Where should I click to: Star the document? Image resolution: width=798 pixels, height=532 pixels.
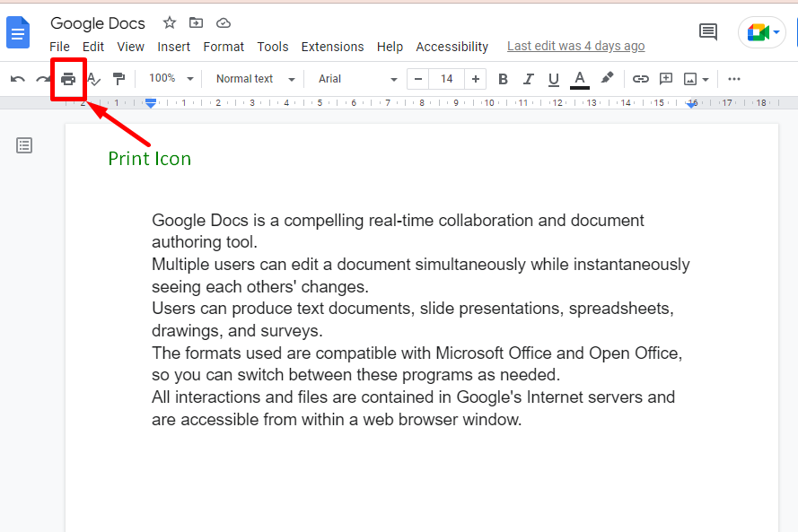(x=170, y=23)
